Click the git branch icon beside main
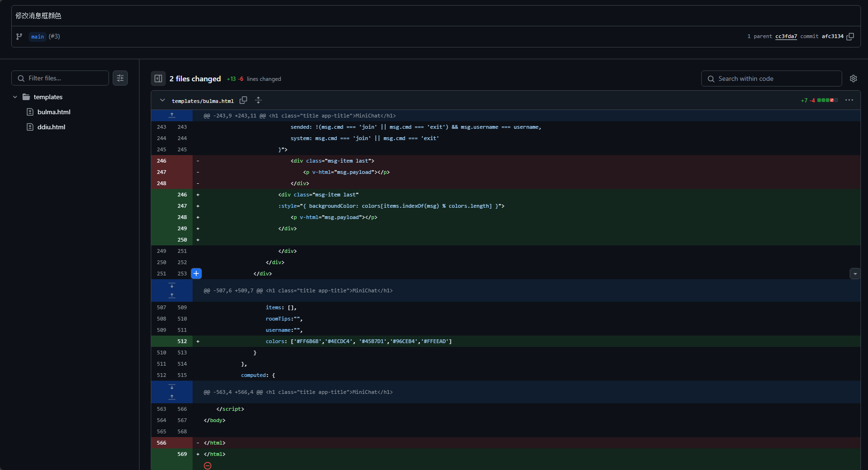 pyautogui.click(x=19, y=36)
